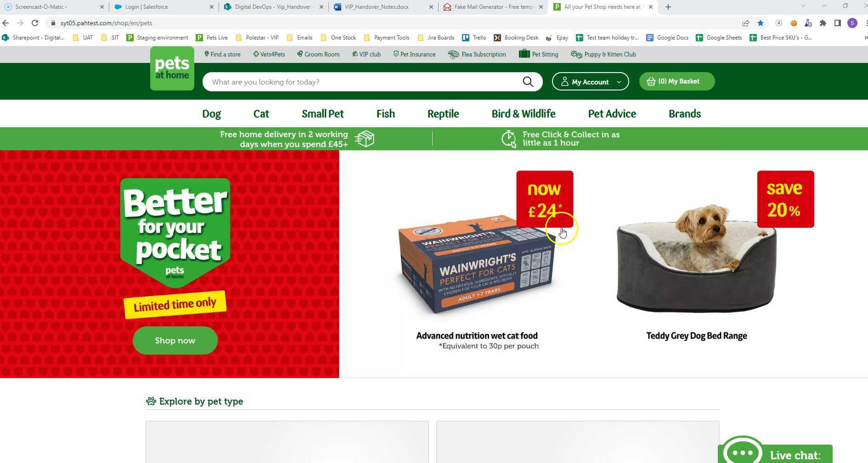Open the browser extensions puzzle icon
Image resolution: width=868 pixels, height=463 pixels.
tap(823, 23)
